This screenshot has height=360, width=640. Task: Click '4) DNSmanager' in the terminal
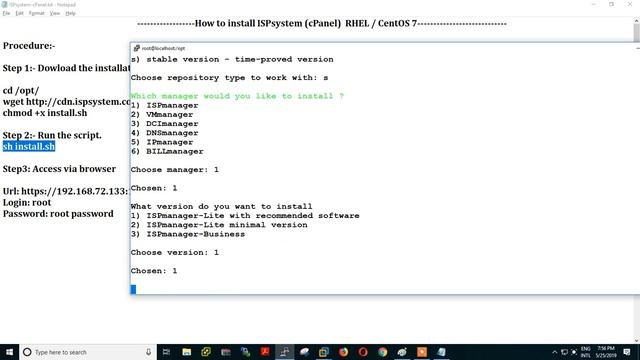coord(164,133)
